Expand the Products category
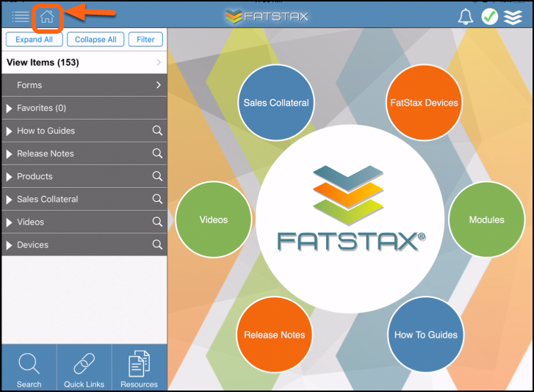 [x=10, y=177]
